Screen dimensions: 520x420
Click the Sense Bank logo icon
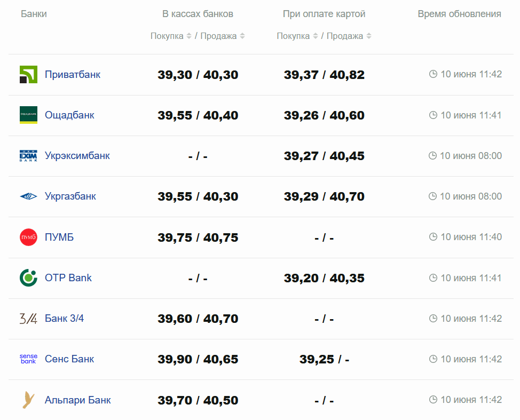28,359
